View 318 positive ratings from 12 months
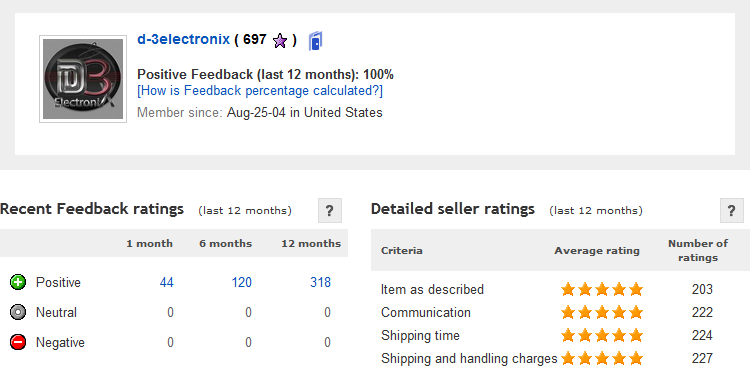752x386 pixels. point(320,282)
